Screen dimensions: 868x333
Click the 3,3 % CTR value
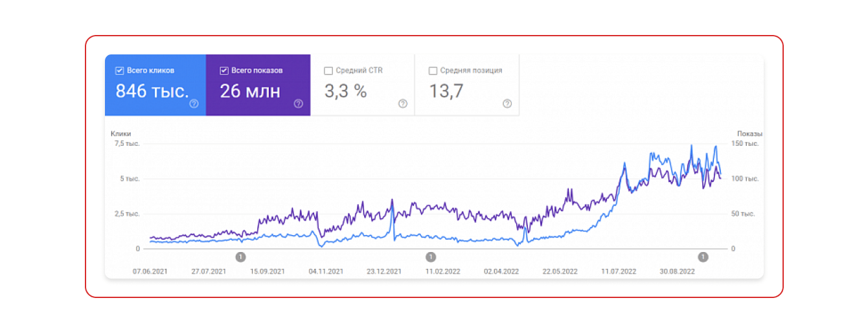tap(345, 91)
